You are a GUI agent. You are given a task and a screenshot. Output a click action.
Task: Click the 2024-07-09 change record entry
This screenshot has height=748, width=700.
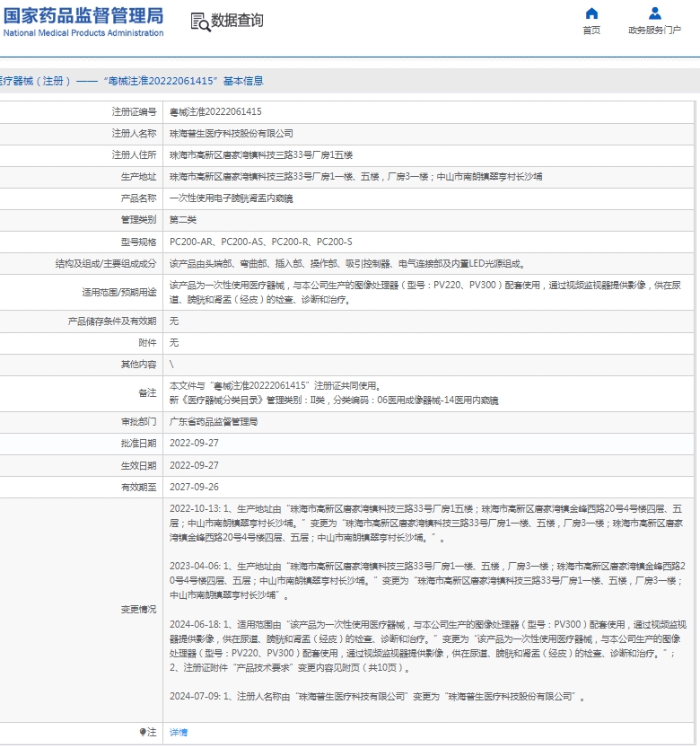[x=377, y=697]
